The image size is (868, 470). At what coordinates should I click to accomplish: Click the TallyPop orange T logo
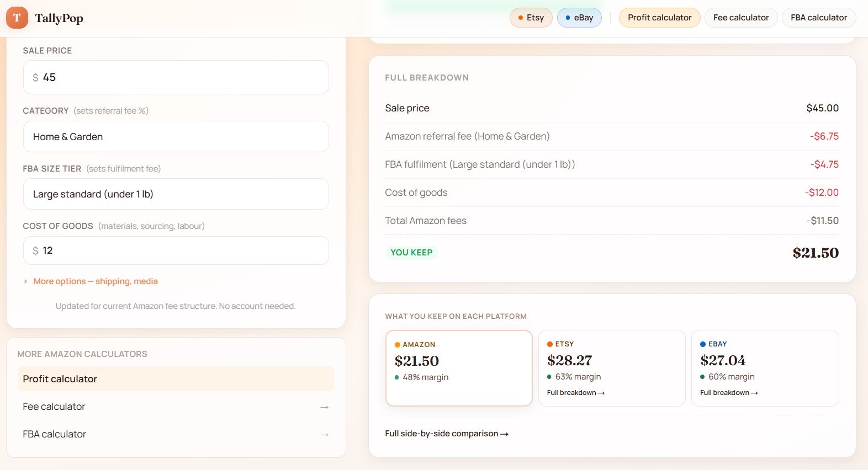point(17,18)
